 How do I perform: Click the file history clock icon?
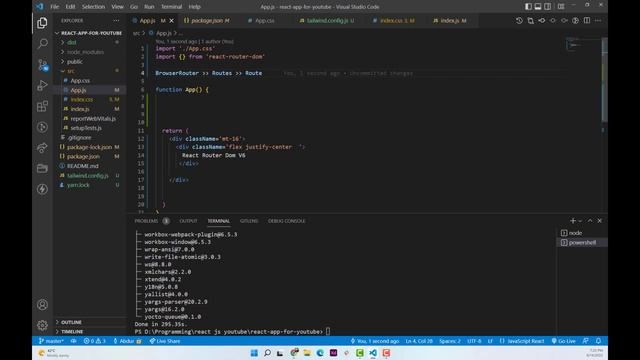click(519, 20)
